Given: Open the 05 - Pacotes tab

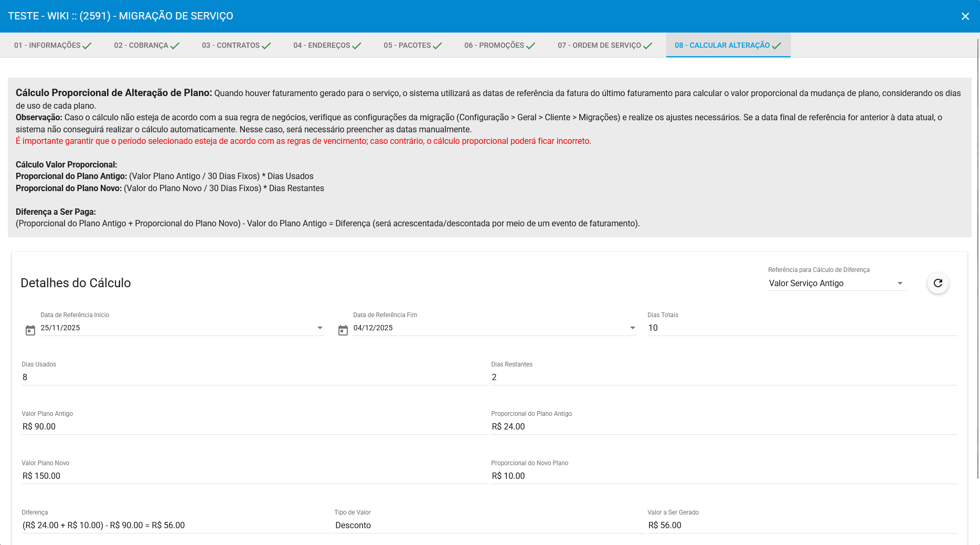Looking at the screenshot, I should point(412,45).
